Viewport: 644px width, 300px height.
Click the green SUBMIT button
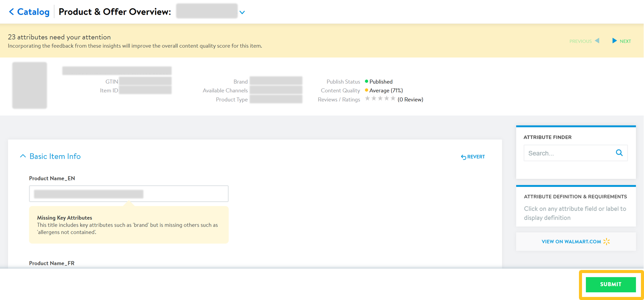point(611,284)
